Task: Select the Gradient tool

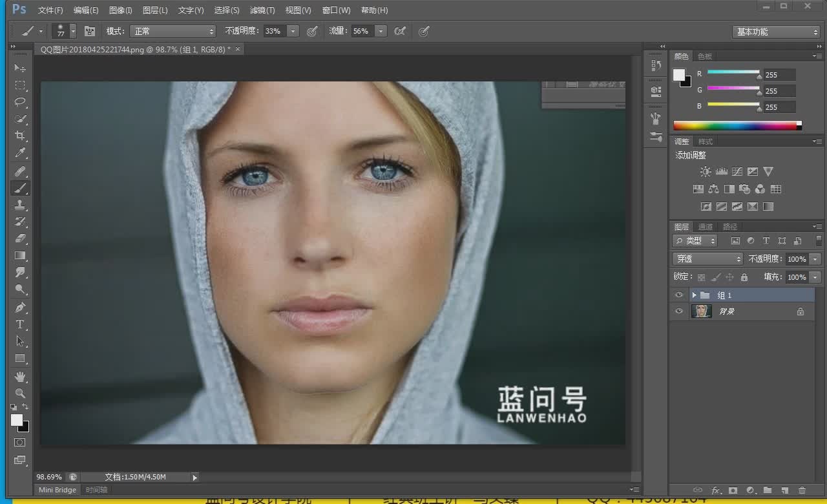Action: coord(20,256)
